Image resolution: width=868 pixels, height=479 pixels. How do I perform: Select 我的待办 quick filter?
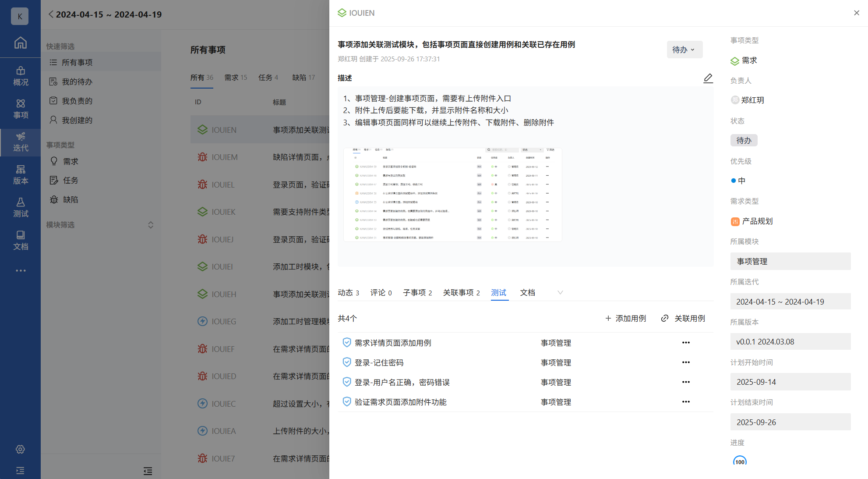click(77, 82)
